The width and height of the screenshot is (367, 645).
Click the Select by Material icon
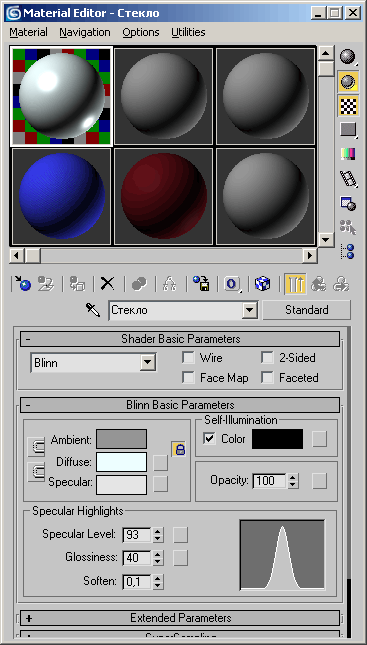click(x=348, y=227)
